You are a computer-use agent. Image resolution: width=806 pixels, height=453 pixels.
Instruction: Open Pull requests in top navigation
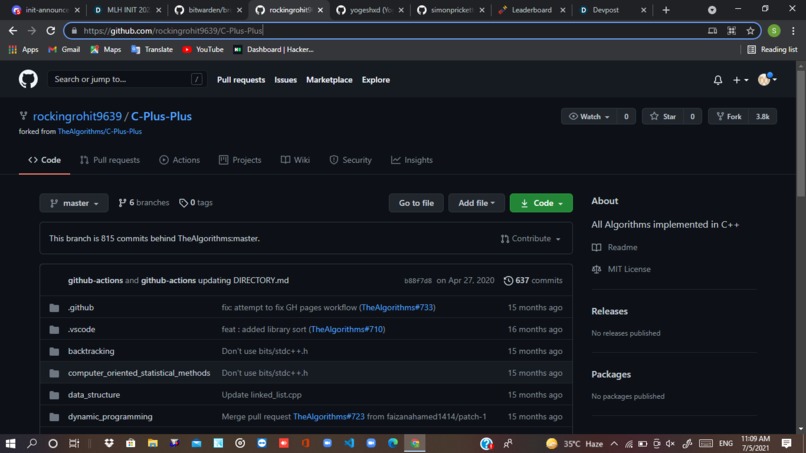click(x=241, y=80)
